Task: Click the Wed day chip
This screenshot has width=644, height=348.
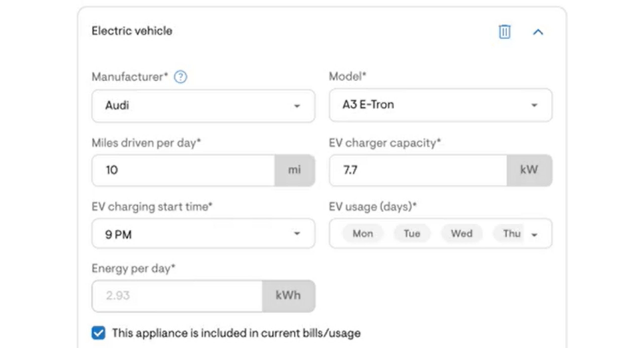Action: pyautogui.click(x=462, y=233)
